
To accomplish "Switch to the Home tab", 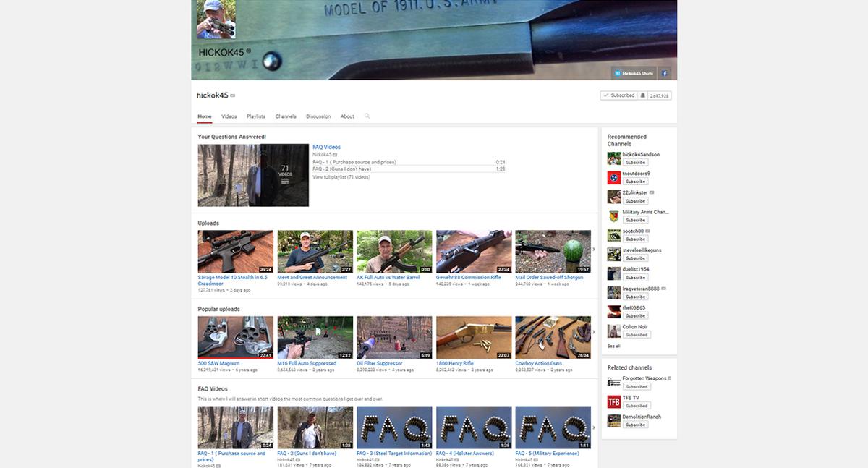I will 205,116.
